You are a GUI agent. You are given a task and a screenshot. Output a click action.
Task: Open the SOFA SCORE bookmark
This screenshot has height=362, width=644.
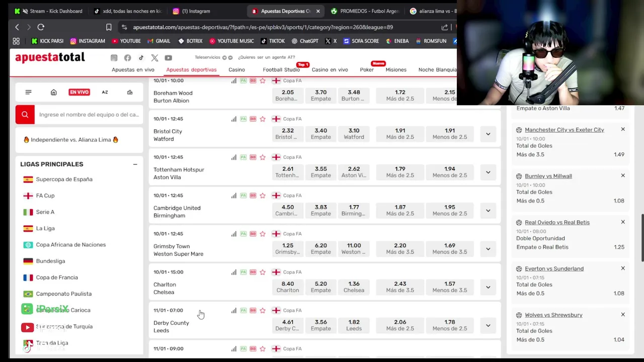pos(361,41)
